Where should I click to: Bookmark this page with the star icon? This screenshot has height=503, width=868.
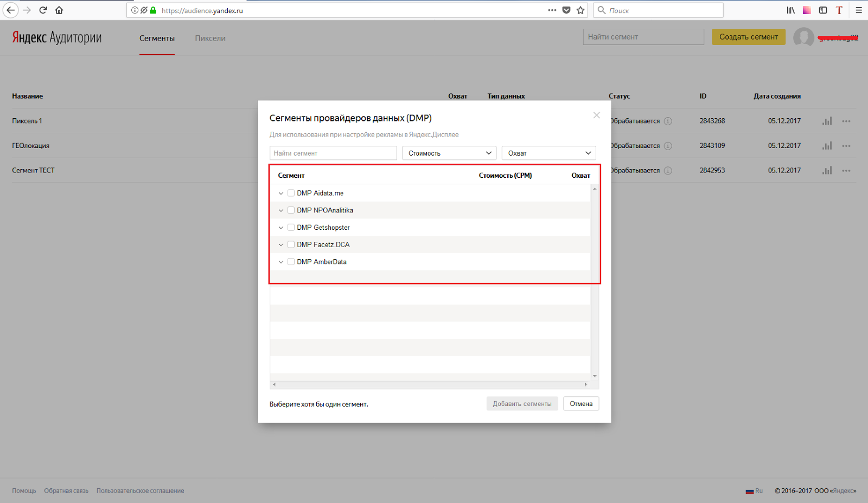coord(580,10)
